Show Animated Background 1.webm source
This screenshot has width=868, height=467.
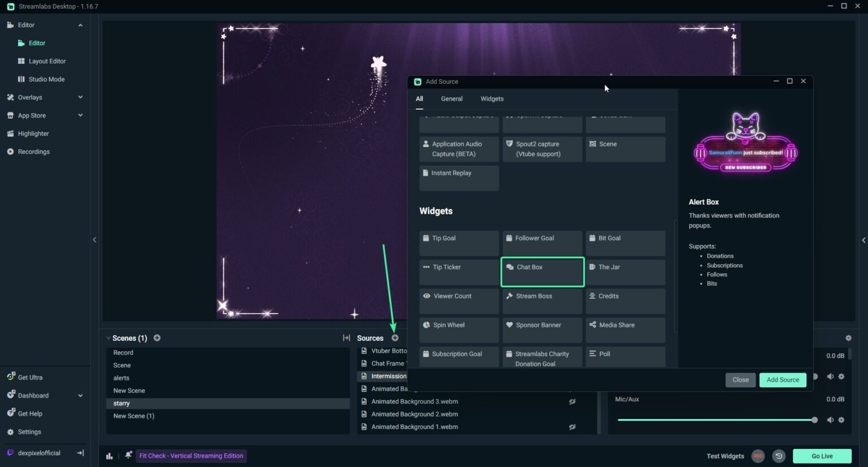(572, 427)
